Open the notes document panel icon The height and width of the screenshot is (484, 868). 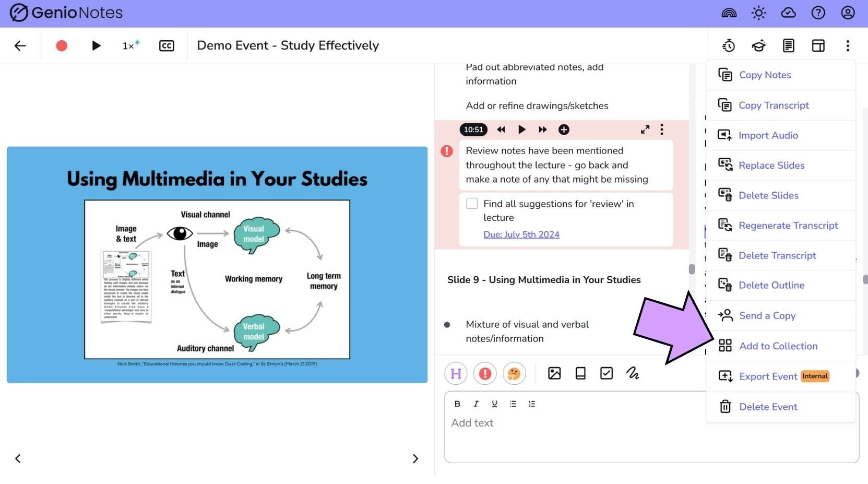coord(788,45)
